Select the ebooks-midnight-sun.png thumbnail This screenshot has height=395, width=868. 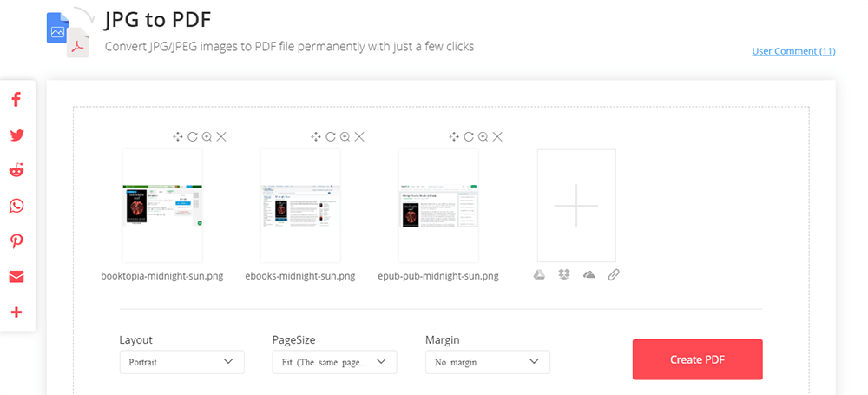300,206
